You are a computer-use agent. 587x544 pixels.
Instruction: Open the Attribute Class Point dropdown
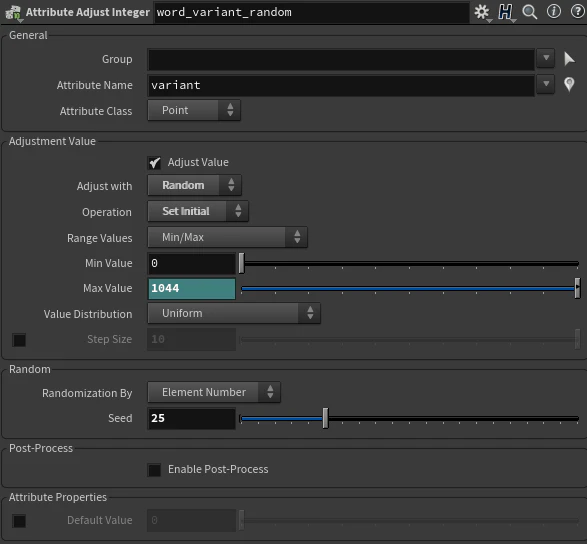(194, 110)
